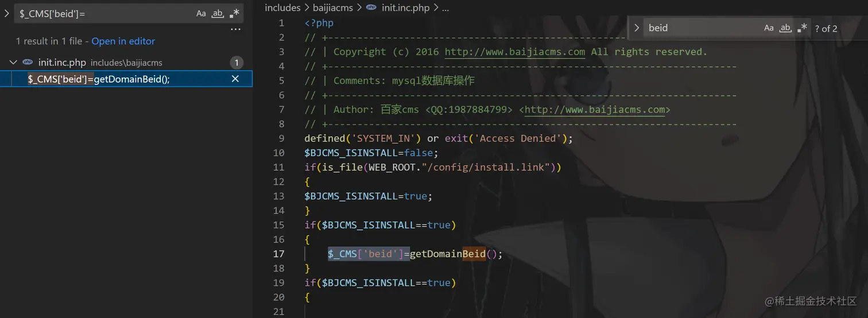868x318 pixels.
Task: Click the match count badge for init.inc.php
Action: click(237, 63)
